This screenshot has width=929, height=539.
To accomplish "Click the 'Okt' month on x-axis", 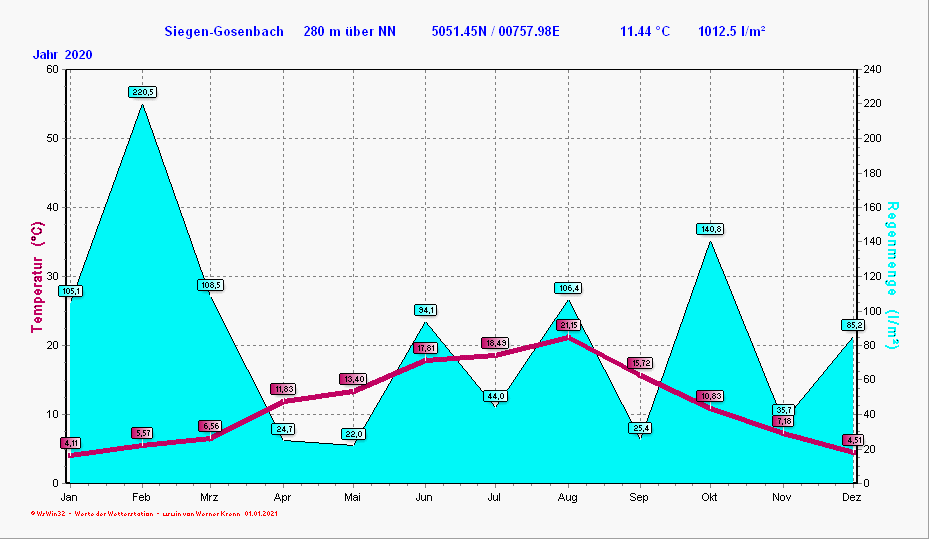I will [709, 497].
